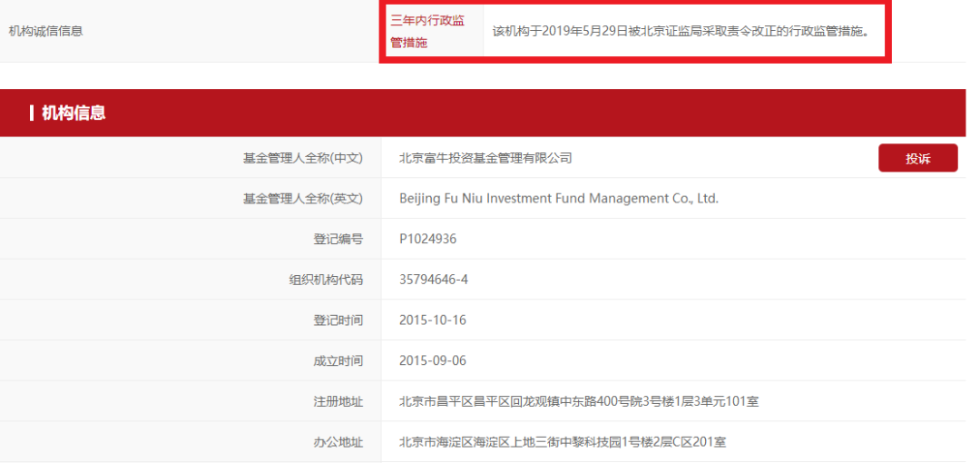Click the English name Beijing Fu Niu Investment
980x463 pixels.
click(x=559, y=199)
